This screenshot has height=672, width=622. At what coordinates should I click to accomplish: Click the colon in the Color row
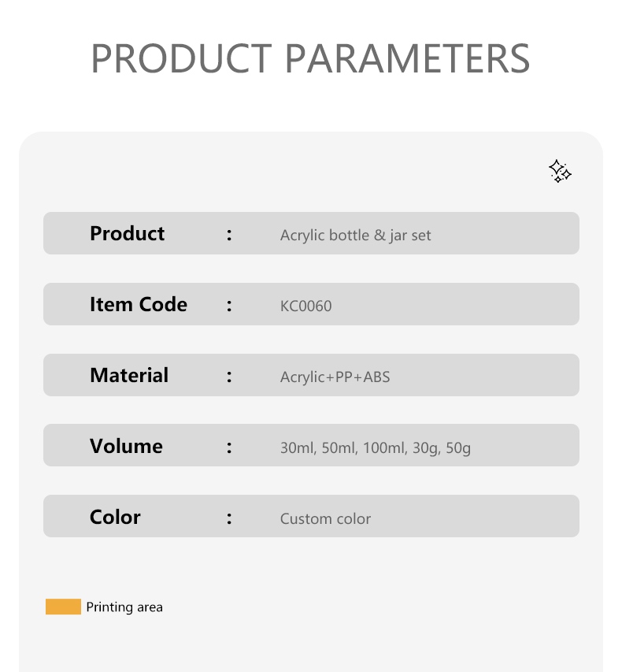point(229,518)
